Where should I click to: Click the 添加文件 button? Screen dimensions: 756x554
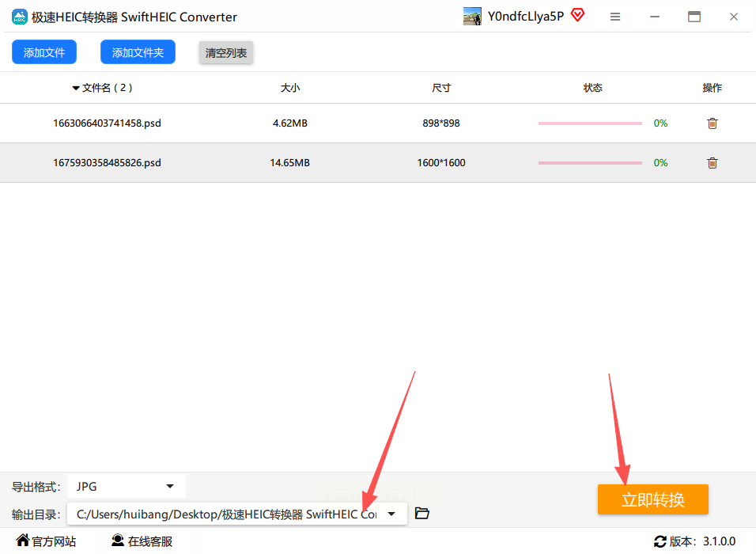coord(44,52)
